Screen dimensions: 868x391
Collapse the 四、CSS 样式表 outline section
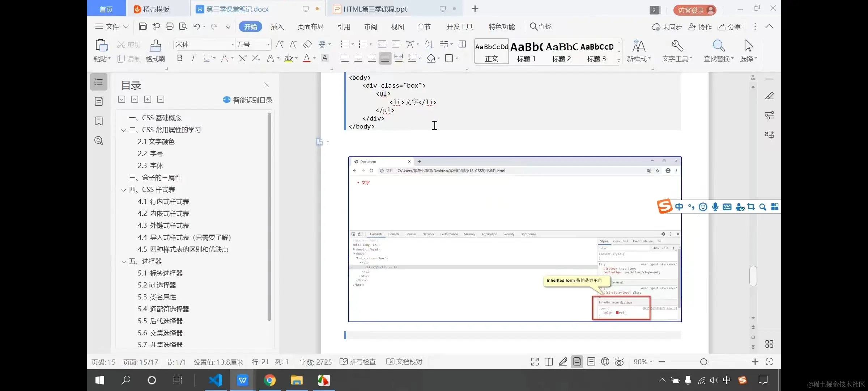pyautogui.click(x=124, y=190)
